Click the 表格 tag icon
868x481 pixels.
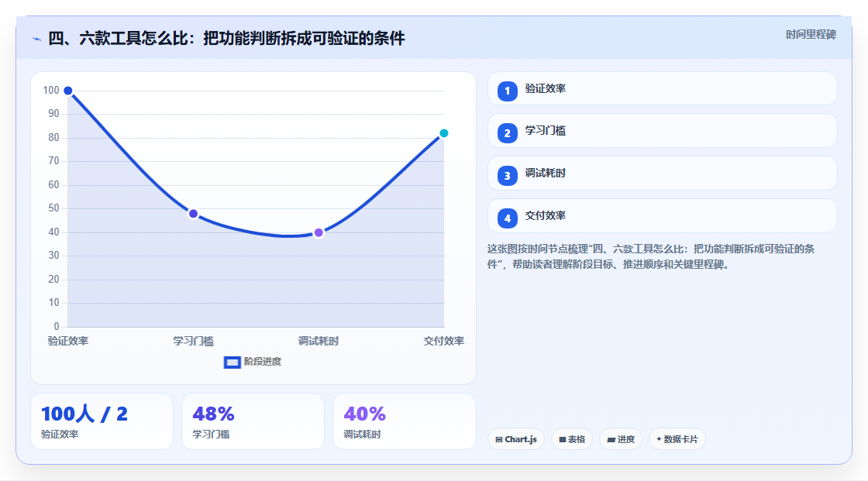(x=563, y=439)
